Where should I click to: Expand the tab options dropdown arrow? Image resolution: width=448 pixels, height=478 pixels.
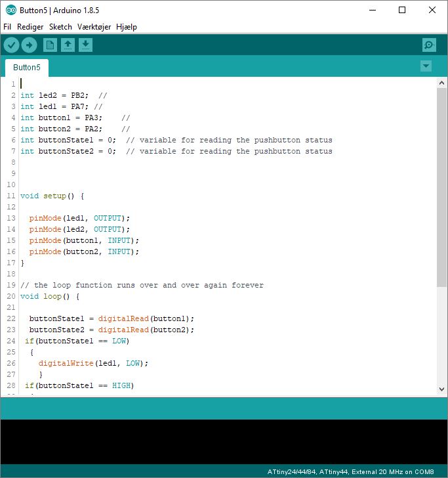(x=426, y=66)
